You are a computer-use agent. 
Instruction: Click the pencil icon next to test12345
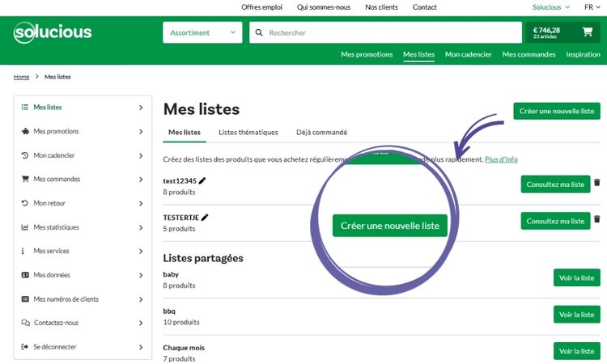click(x=202, y=180)
